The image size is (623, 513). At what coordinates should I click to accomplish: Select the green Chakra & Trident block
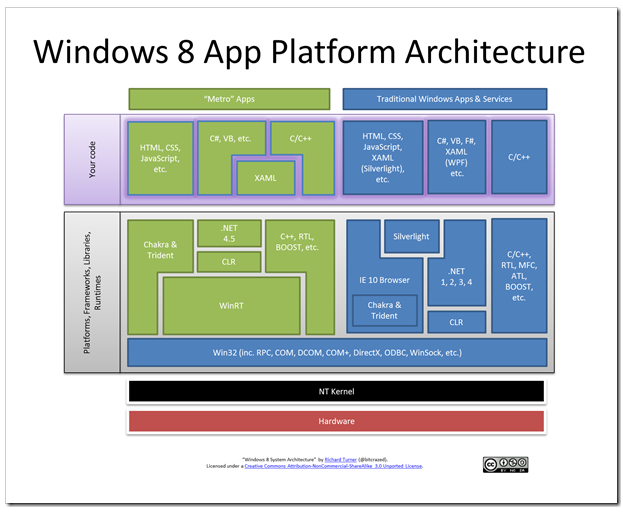tap(160, 250)
